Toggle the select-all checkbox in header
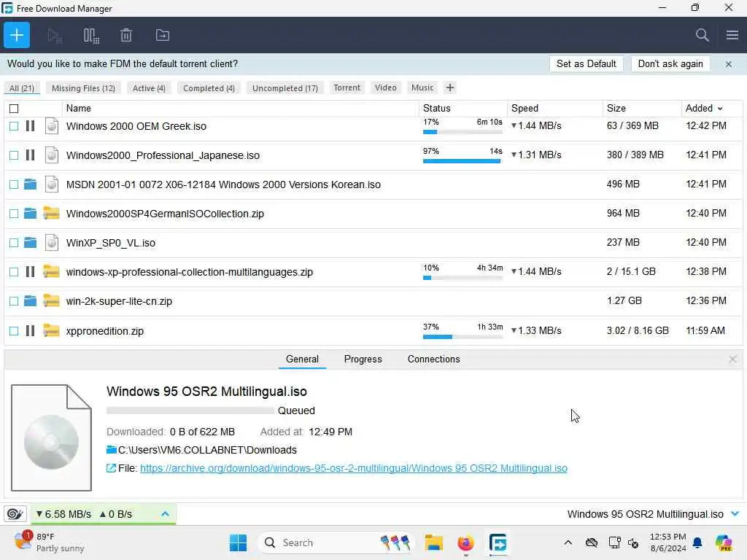Image resolution: width=747 pixels, height=560 pixels. tap(14, 109)
